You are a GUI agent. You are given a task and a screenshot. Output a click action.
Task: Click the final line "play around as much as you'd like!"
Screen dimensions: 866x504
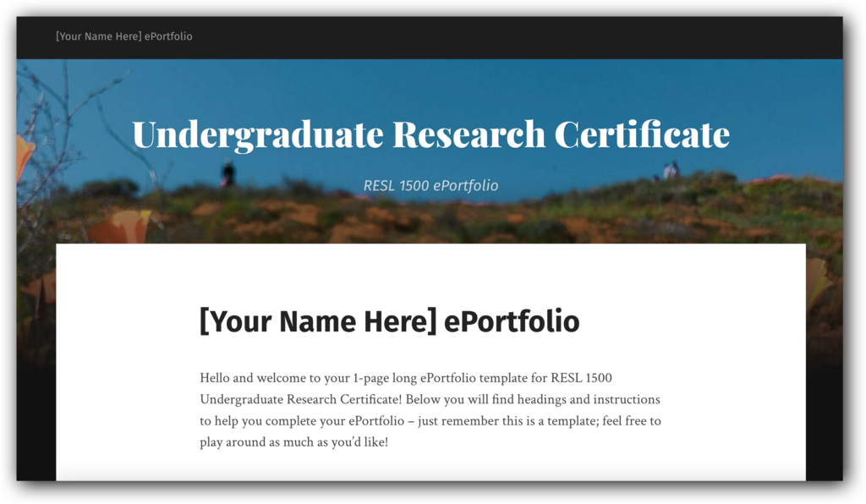click(293, 441)
